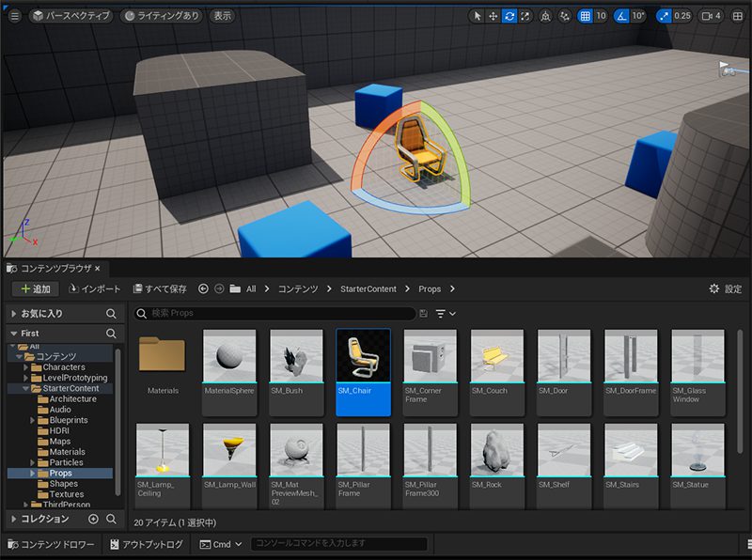The image size is (752, 560).
Task: Expand the Blueprints folder in tree
Action: [33, 420]
